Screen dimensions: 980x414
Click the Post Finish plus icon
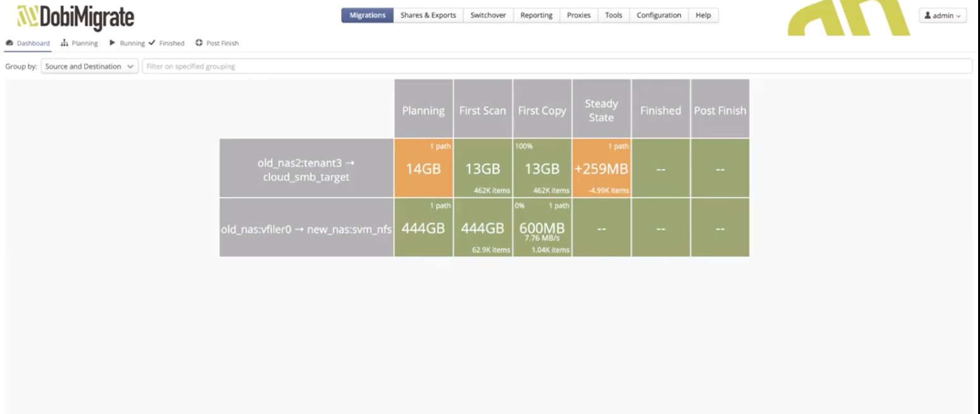(199, 44)
